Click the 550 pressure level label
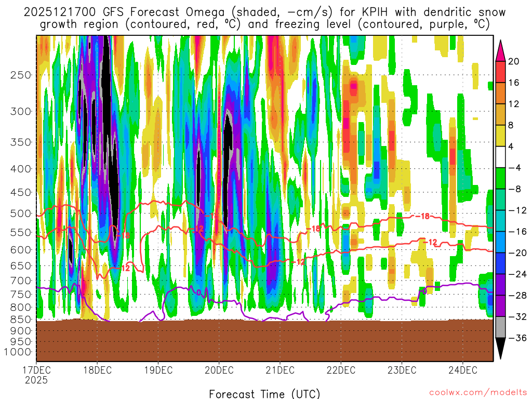The image size is (532, 399). pos(21,233)
